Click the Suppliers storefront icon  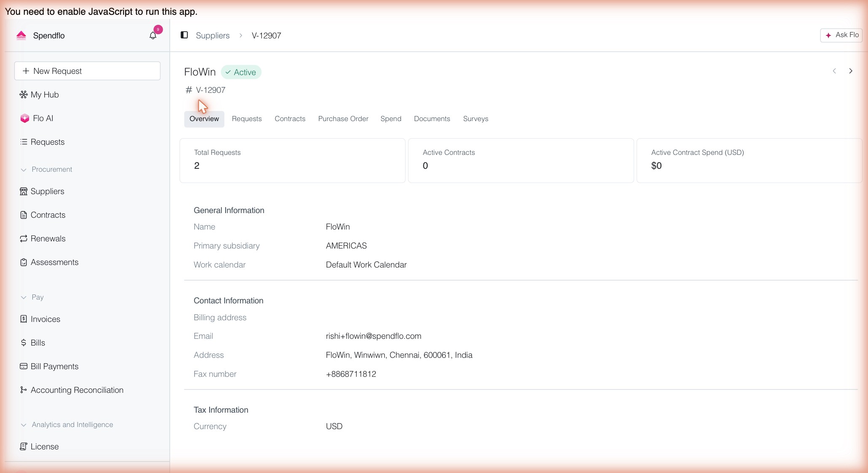[24, 191]
